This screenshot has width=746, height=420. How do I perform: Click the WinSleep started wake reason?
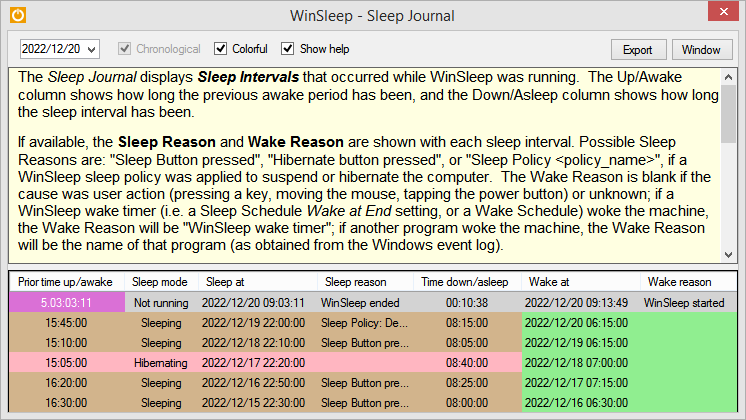688,303
